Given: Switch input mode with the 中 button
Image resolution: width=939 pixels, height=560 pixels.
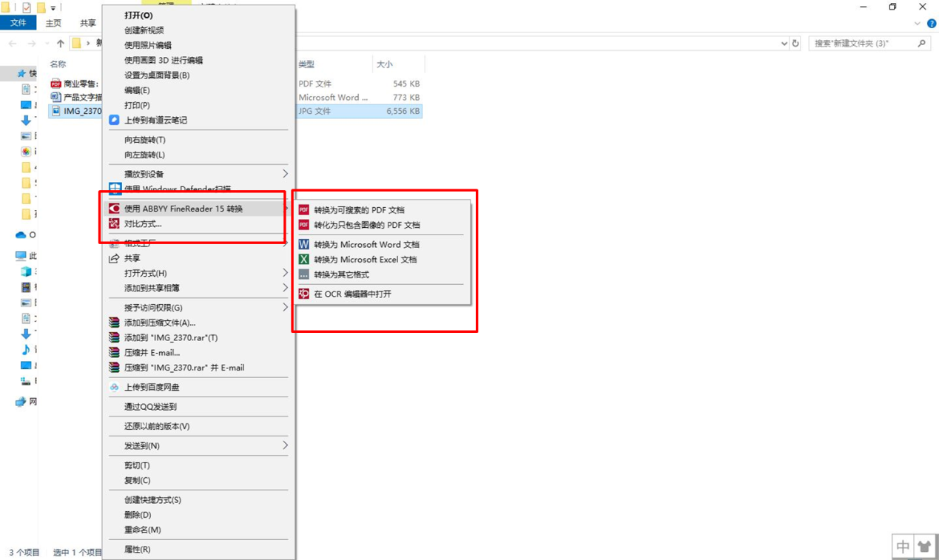Looking at the screenshot, I should click(x=903, y=547).
